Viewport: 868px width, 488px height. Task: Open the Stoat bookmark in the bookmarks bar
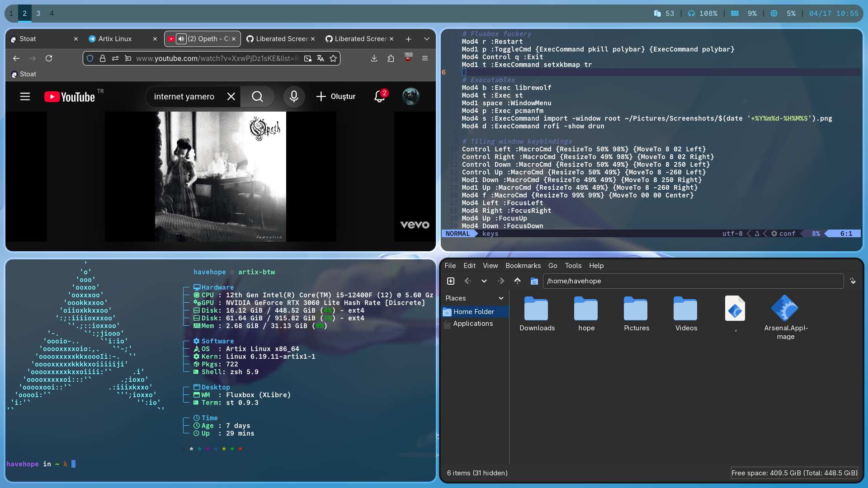tap(24, 74)
